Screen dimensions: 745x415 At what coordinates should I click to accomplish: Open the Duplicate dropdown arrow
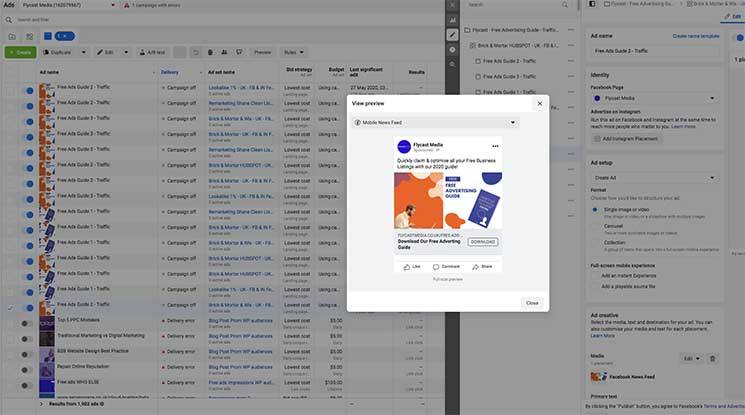[84, 52]
